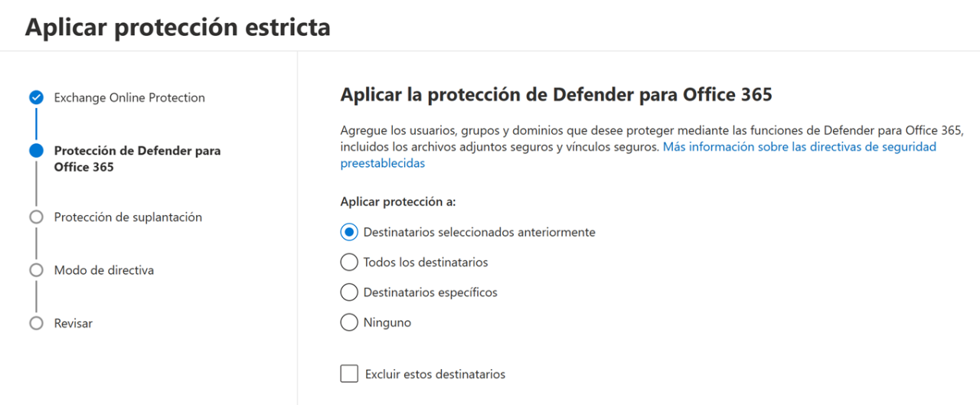
Task: Click the step circle beside Protección de suplantación
Action: (x=36, y=217)
